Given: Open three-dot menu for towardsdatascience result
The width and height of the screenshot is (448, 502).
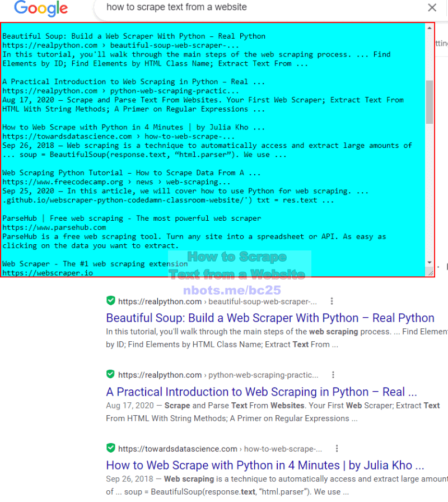Looking at the screenshot, I should pyautogui.click(x=337, y=449).
